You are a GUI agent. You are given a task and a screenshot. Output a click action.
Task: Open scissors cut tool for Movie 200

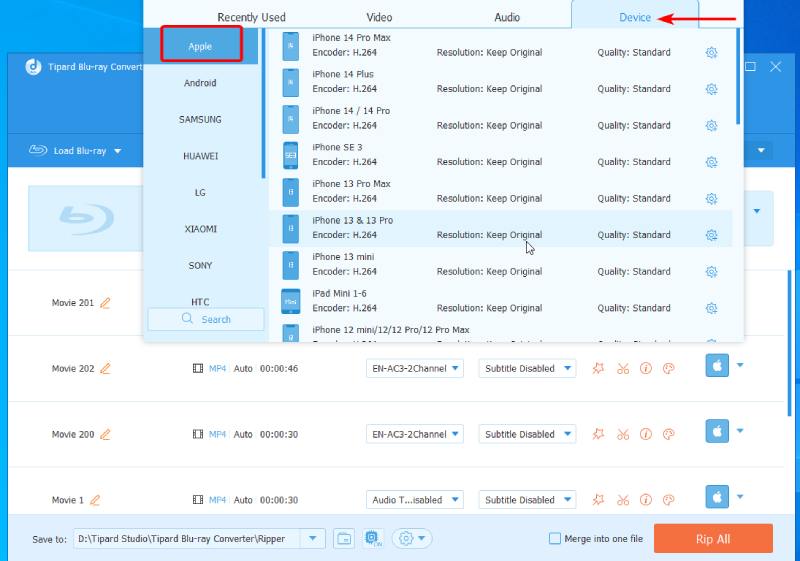tap(622, 434)
